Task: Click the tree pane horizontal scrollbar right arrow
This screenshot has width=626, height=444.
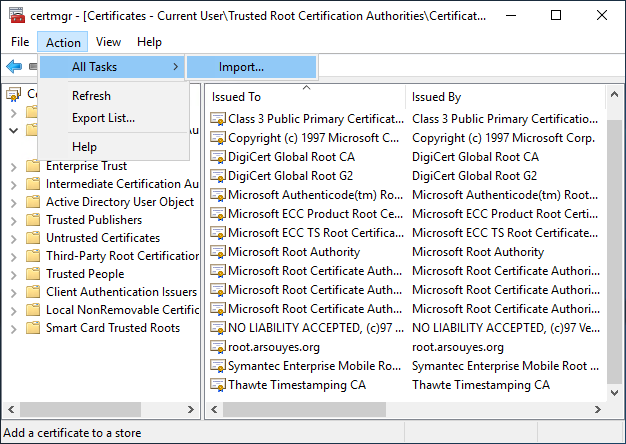Action: tap(190, 409)
